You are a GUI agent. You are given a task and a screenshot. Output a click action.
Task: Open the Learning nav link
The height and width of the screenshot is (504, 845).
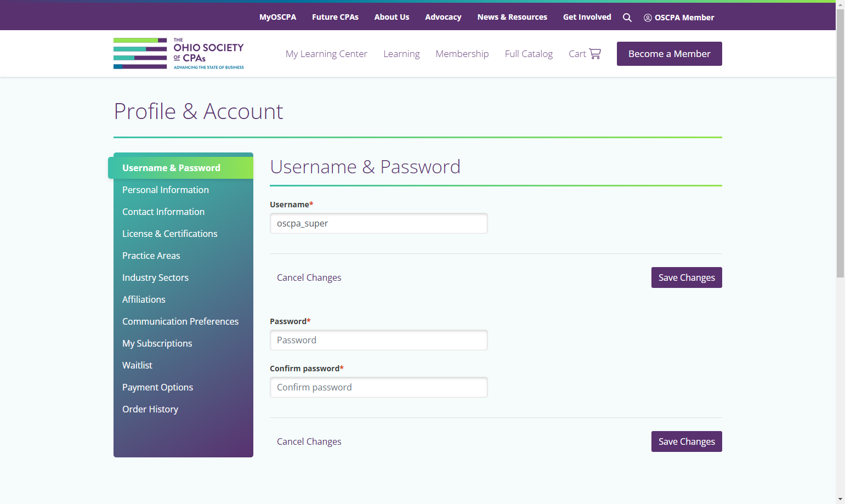click(x=401, y=54)
